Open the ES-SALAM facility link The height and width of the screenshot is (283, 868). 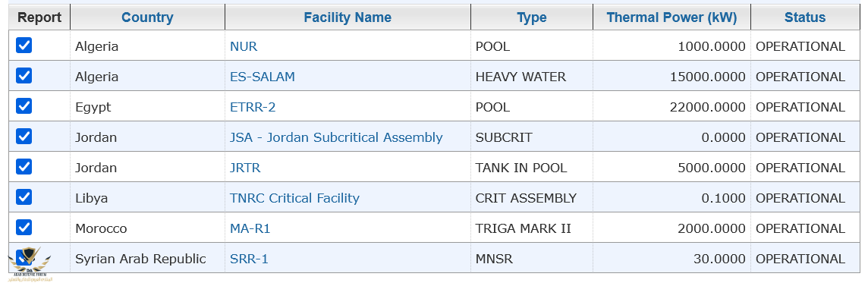(263, 77)
